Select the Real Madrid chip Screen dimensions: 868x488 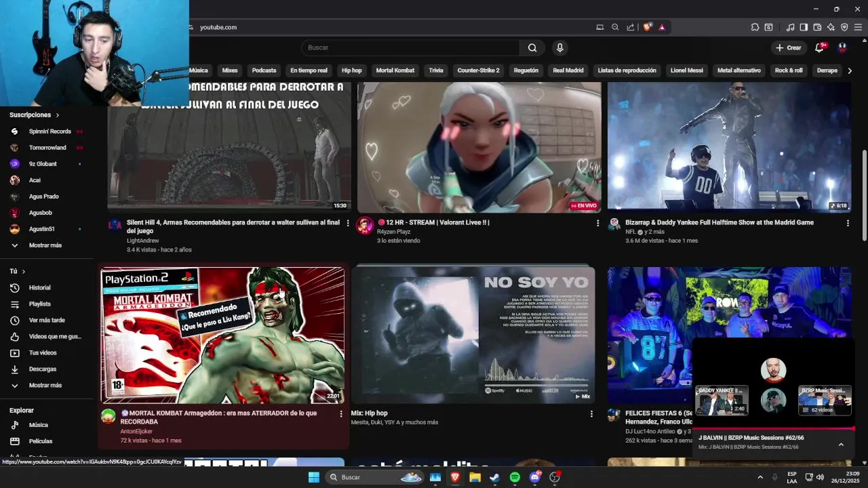(x=568, y=70)
